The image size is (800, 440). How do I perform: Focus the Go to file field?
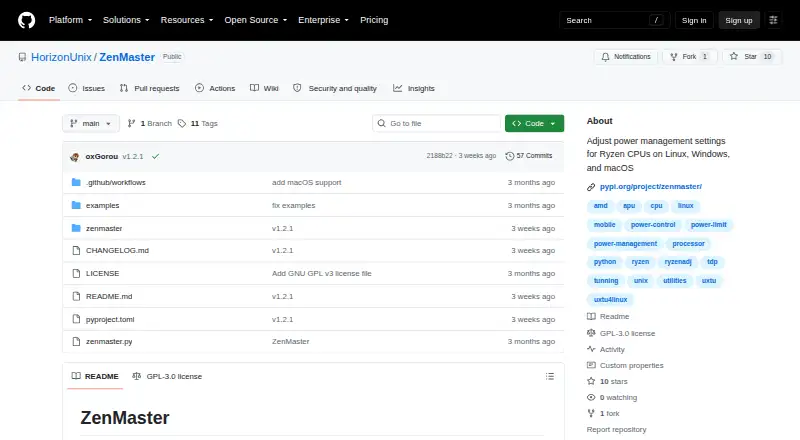tap(437, 124)
